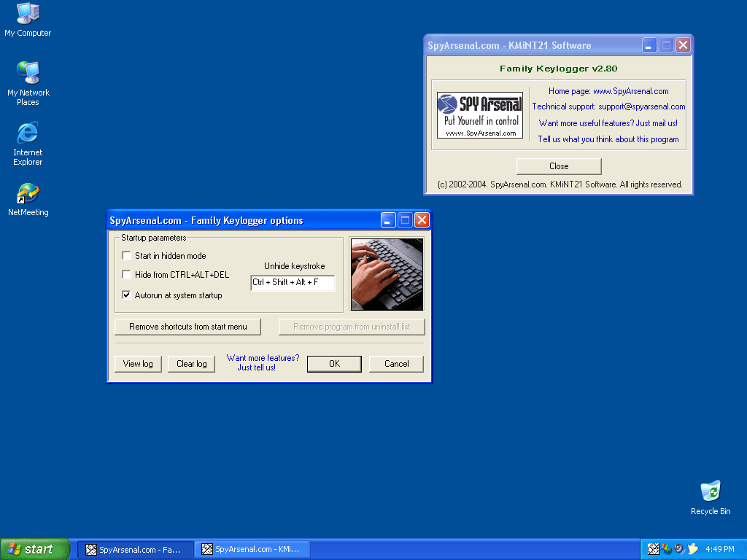The width and height of the screenshot is (747, 560).
Task: Click Remove shortcuts from start menu
Action: (x=187, y=327)
